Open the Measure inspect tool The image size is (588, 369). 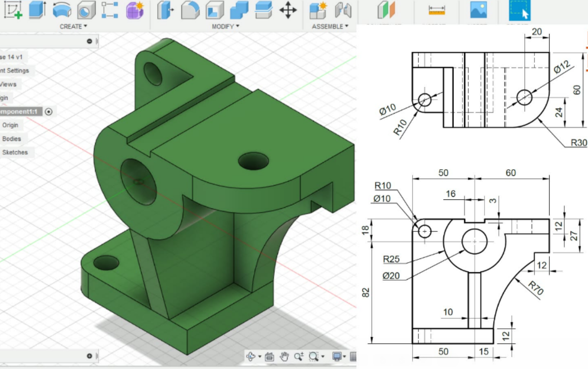(436, 10)
